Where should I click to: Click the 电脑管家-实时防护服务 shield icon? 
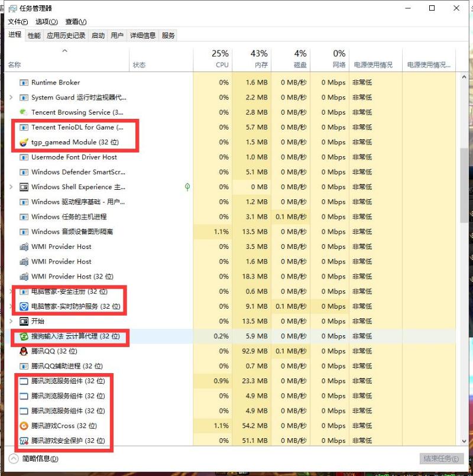click(x=24, y=306)
